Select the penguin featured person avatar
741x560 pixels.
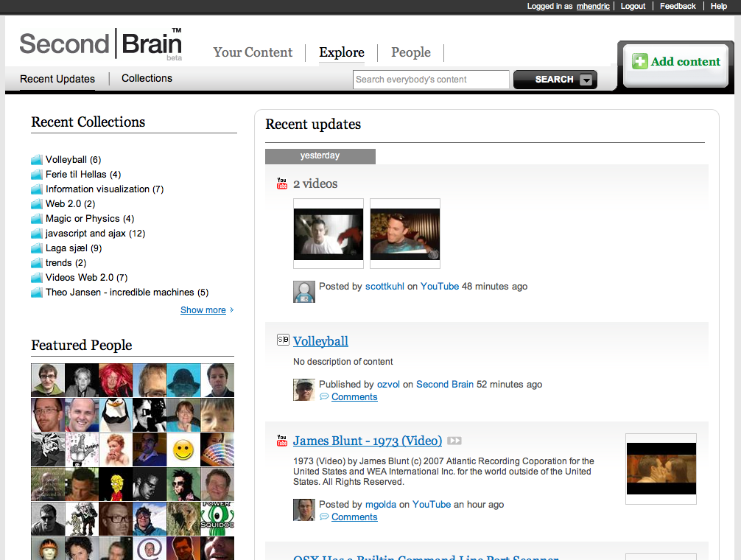coord(116,415)
